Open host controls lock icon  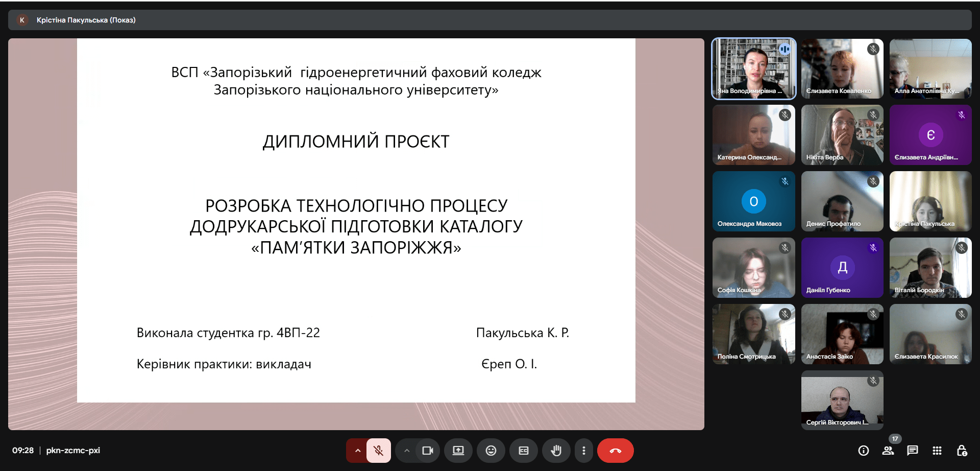[962, 451]
